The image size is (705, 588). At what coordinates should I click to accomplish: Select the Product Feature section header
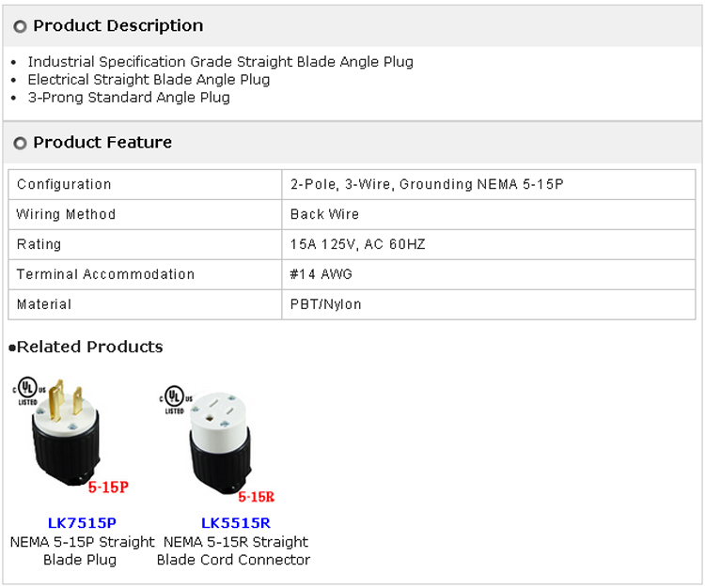coord(102,143)
